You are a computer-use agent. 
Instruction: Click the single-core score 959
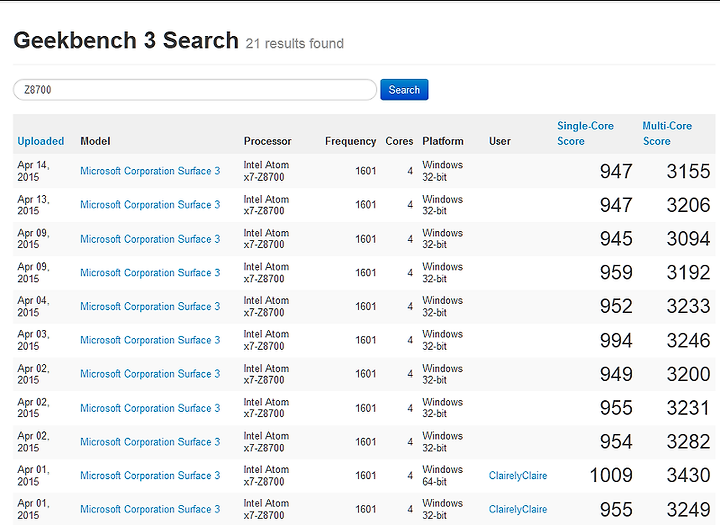point(616,272)
